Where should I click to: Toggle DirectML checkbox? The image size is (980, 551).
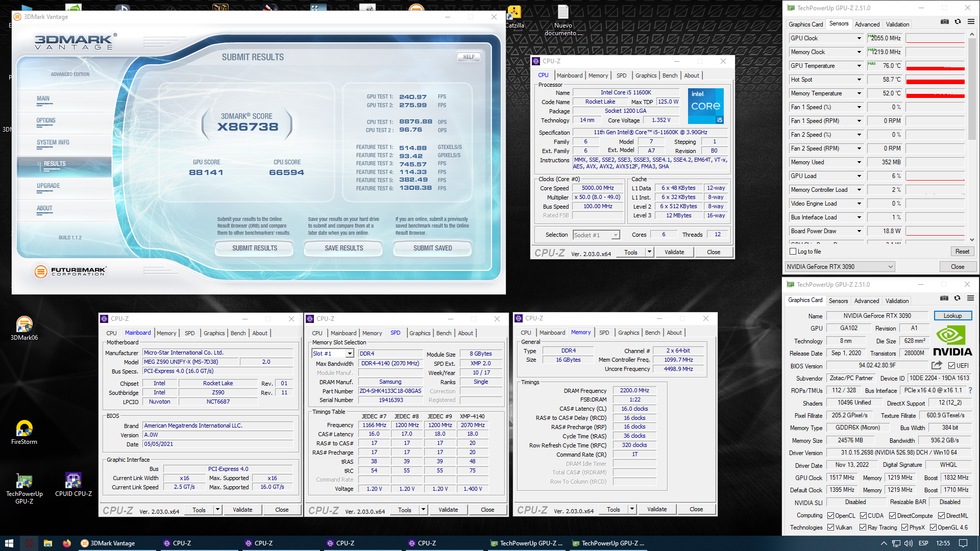pos(941,516)
